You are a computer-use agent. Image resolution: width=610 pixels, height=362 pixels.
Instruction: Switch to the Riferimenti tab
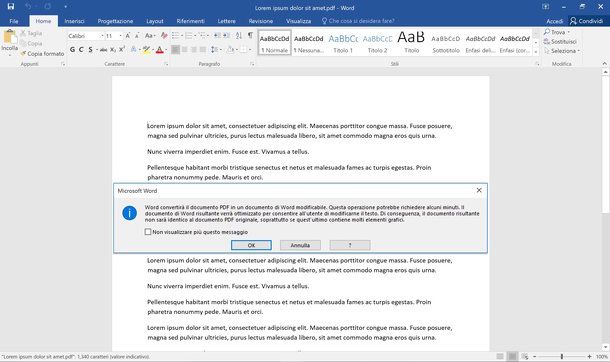tap(190, 21)
